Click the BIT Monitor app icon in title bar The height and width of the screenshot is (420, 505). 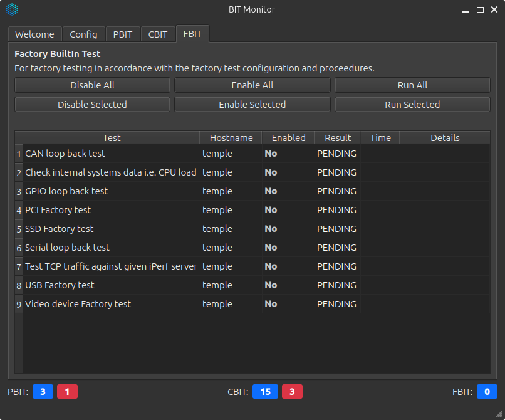click(x=12, y=9)
